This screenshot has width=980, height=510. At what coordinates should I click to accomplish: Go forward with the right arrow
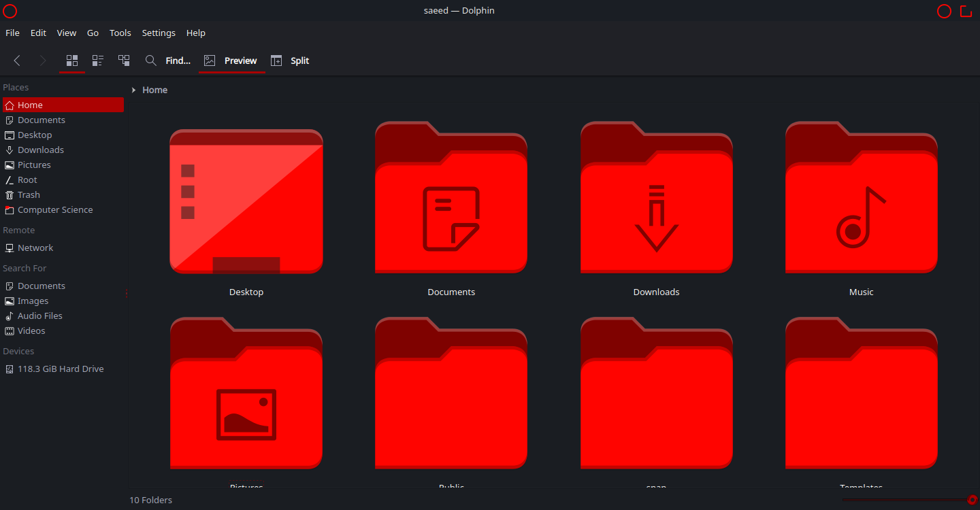[43, 61]
